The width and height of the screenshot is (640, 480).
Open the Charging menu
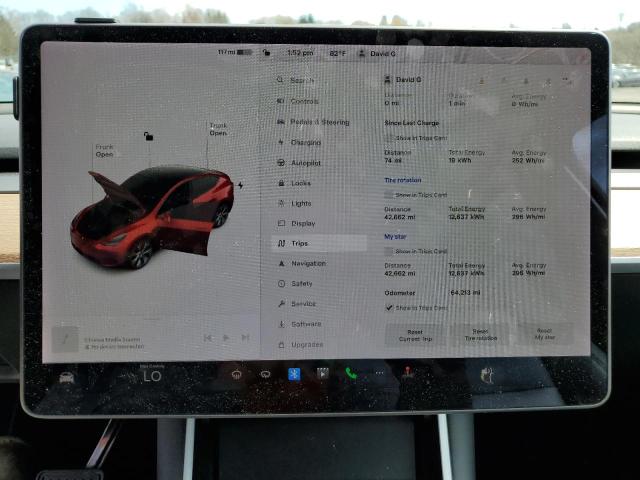pos(306,142)
